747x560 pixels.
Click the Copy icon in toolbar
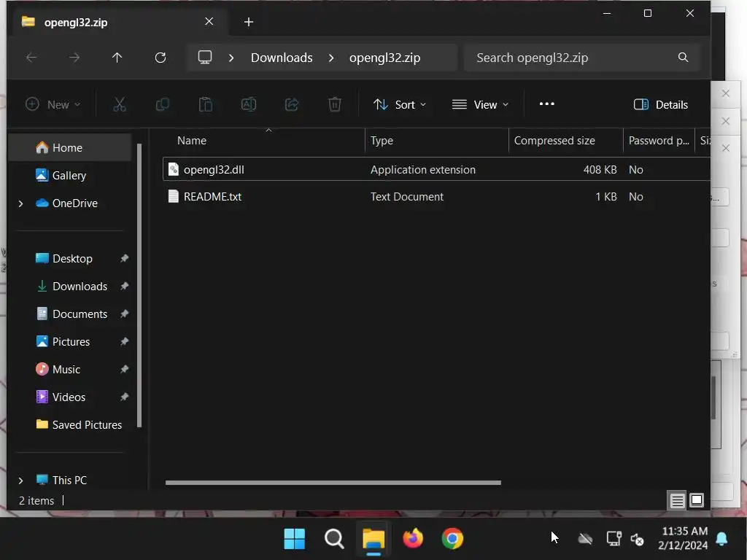pyautogui.click(x=163, y=104)
